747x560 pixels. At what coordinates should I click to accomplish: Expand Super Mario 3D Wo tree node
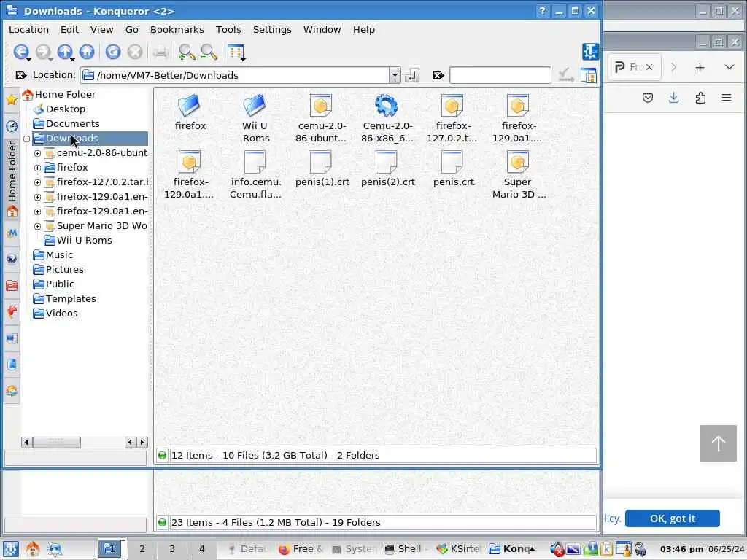[x=38, y=226]
